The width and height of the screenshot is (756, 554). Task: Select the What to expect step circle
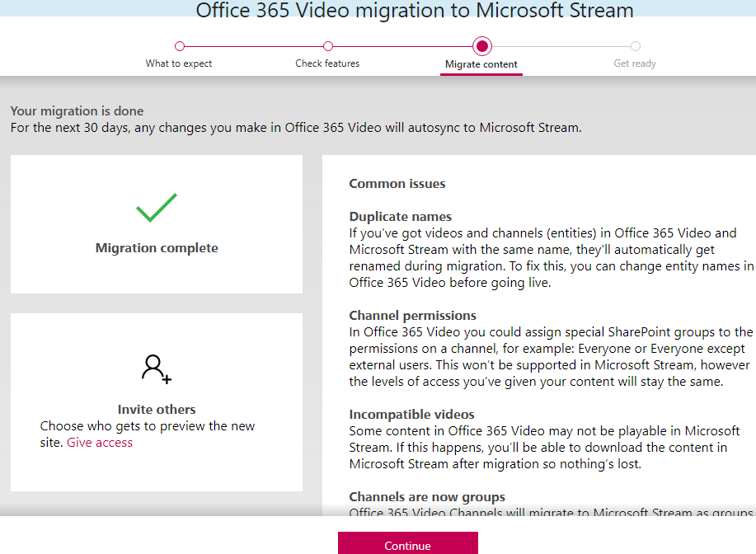tap(180, 46)
